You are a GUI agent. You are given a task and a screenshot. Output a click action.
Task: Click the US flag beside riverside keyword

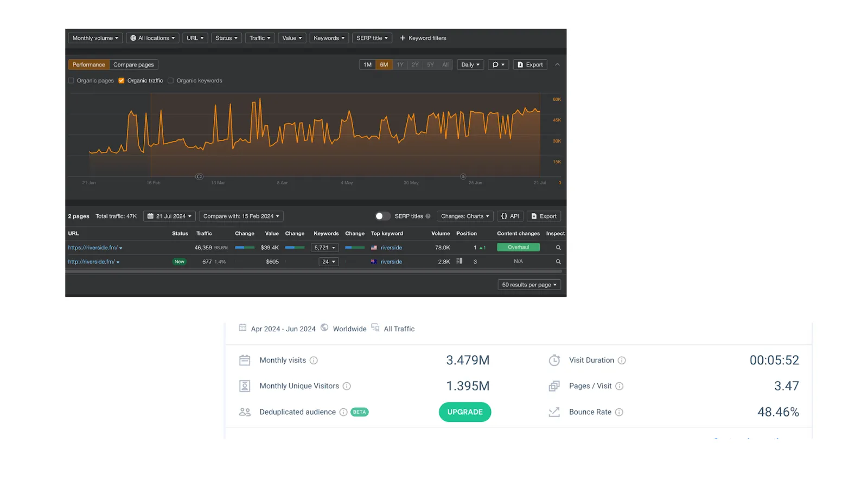pyautogui.click(x=374, y=248)
